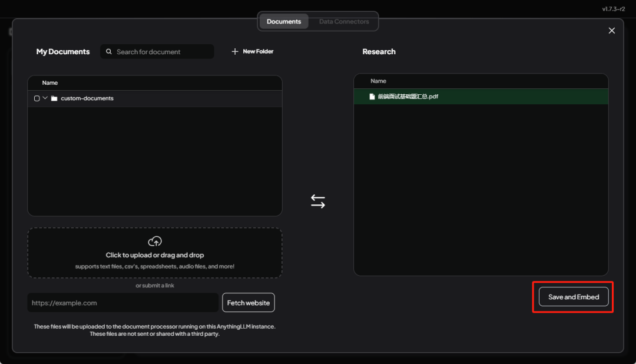Create a New Folder
Viewport: 636px width, 364px height.
click(252, 51)
